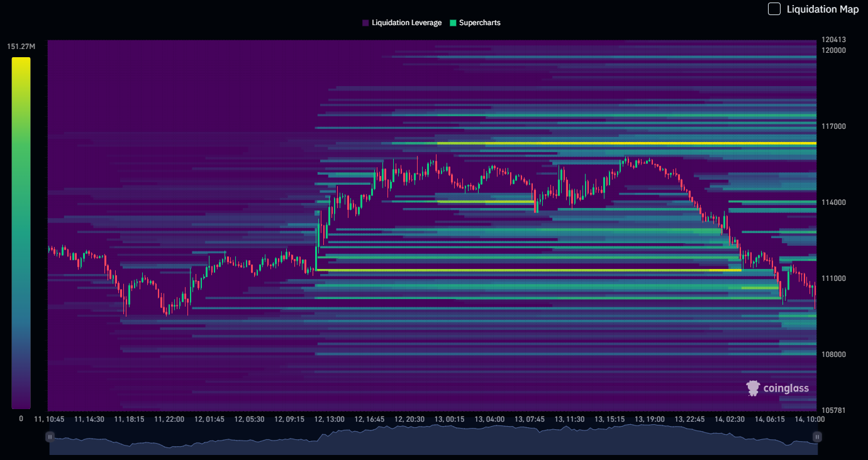
Task: Click the yellow top of the color scale bar
Action: 21,63
